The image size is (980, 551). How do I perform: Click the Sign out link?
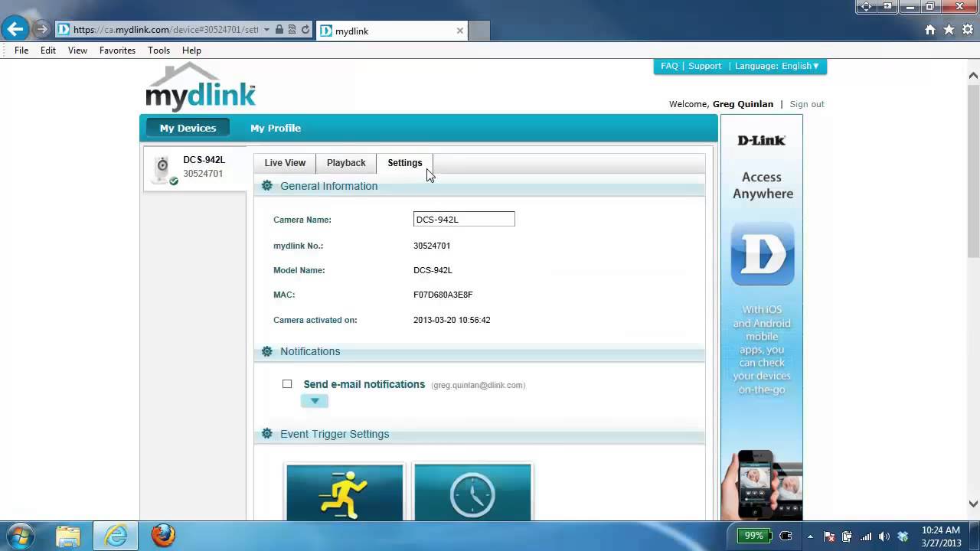click(x=807, y=104)
